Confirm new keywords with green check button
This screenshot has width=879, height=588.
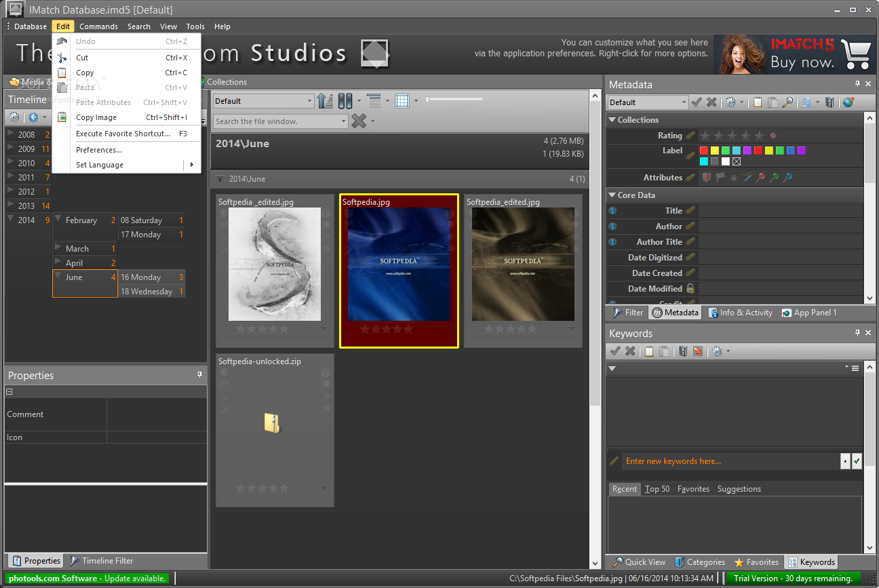coord(857,461)
